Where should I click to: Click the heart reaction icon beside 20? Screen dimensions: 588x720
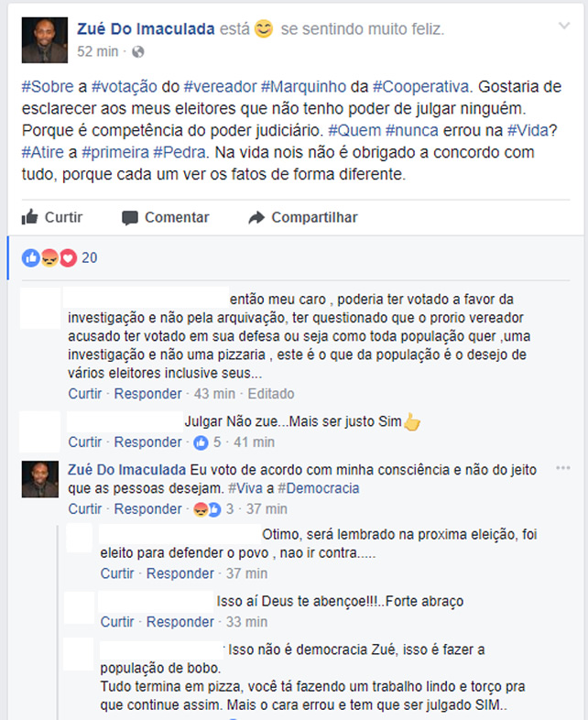click(x=68, y=258)
